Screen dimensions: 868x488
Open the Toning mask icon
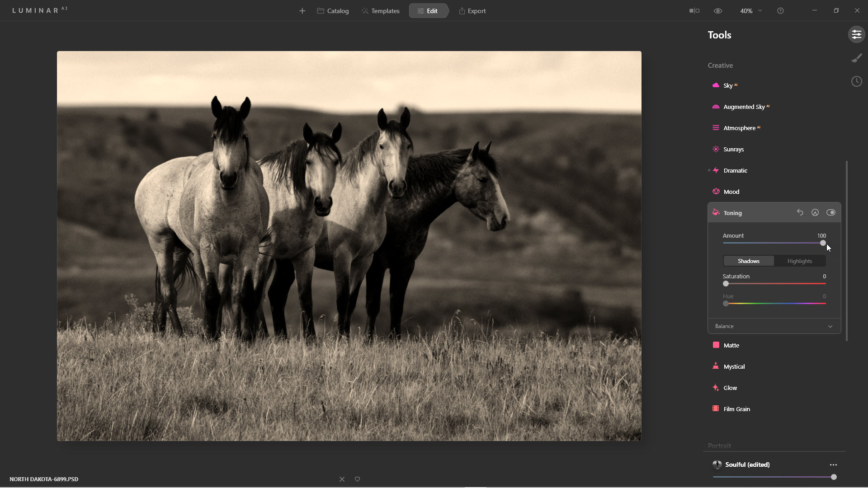click(x=815, y=212)
